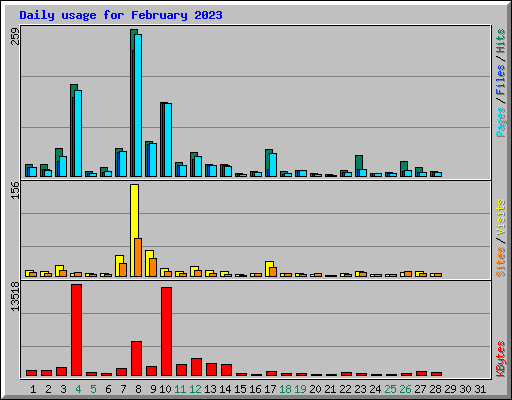Click day label 22 on the axis
Viewport: 512px width, 400px height.
345,389
